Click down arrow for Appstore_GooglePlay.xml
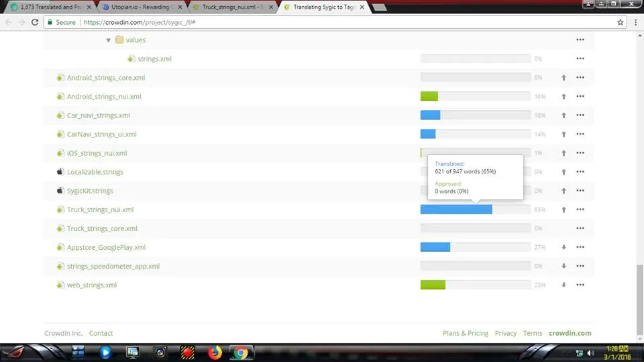 point(563,247)
